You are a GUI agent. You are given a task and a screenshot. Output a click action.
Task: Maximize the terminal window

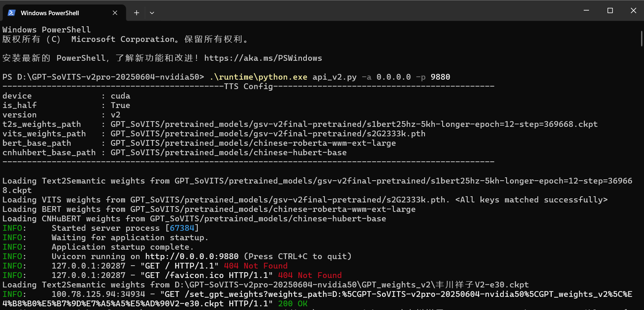click(x=610, y=10)
